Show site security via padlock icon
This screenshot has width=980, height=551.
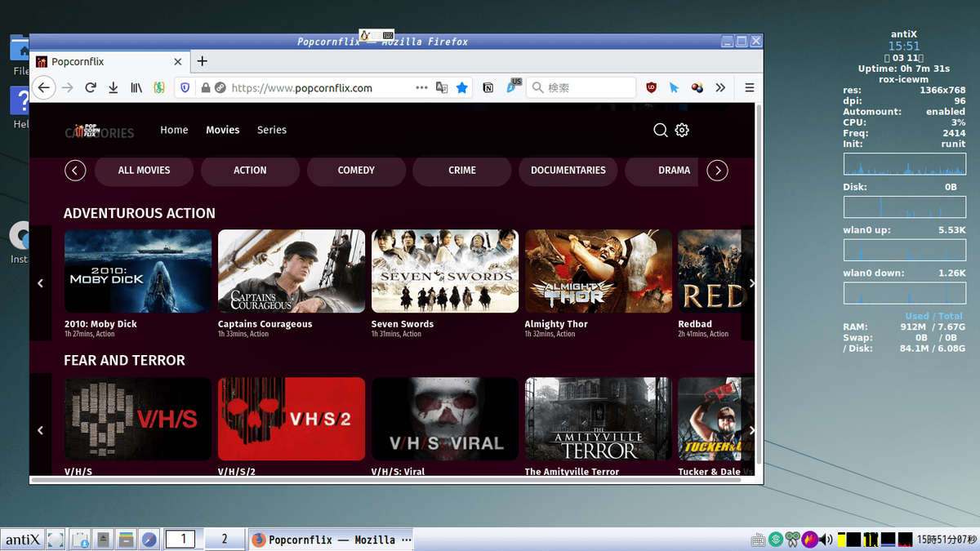click(206, 87)
